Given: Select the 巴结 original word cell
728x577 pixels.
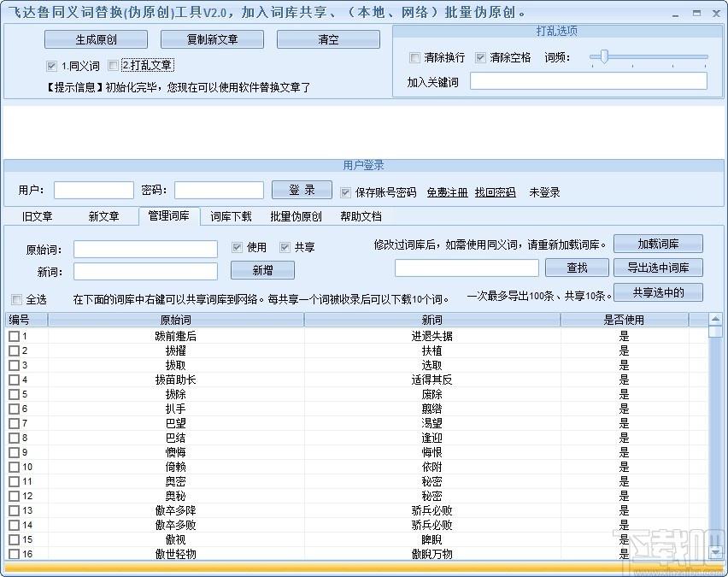Looking at the screenshot, I should (x=175, y=438).
